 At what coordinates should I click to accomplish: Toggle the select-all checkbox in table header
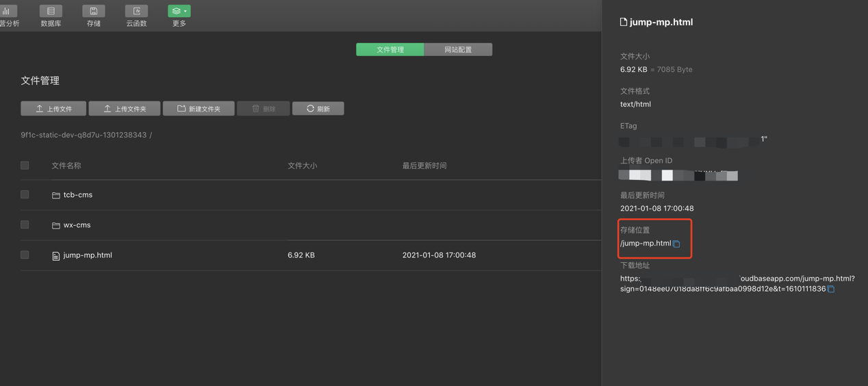[25, 166]
